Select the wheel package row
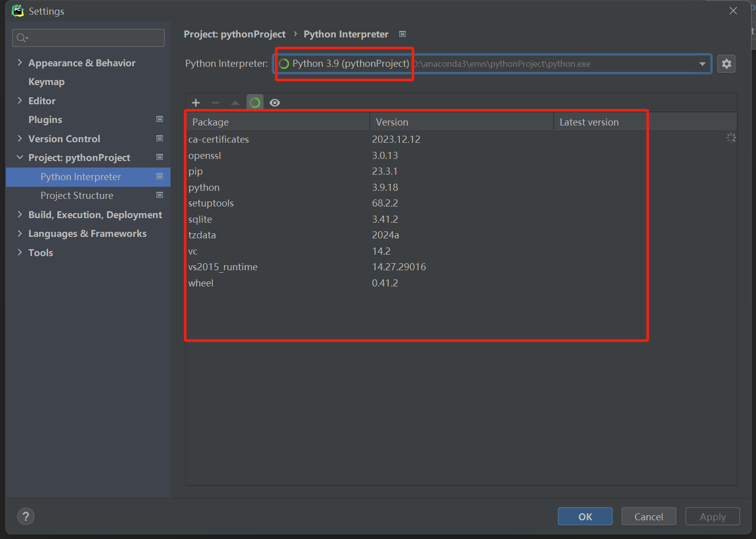The width and height of the screenshot is (756, 539). pyautogui.click(x=461, y=283)
